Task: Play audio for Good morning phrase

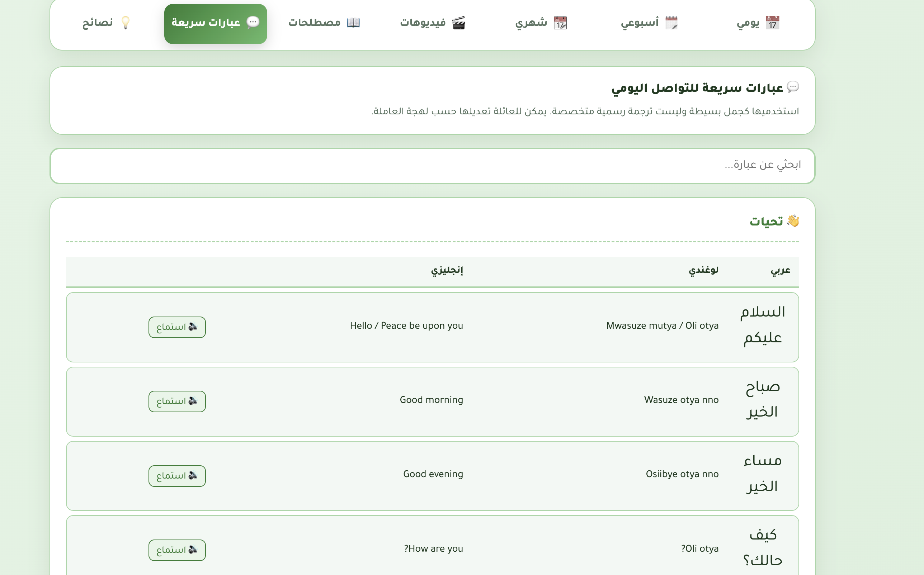Action: [x=177, y=401]
